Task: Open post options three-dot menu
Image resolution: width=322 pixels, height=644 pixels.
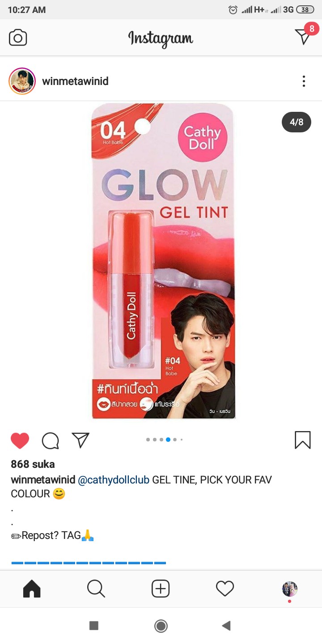Action: [304, 81]
